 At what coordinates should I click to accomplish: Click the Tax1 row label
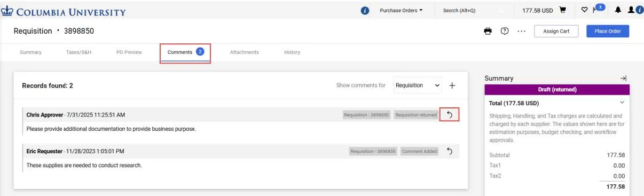coord(495,166)
